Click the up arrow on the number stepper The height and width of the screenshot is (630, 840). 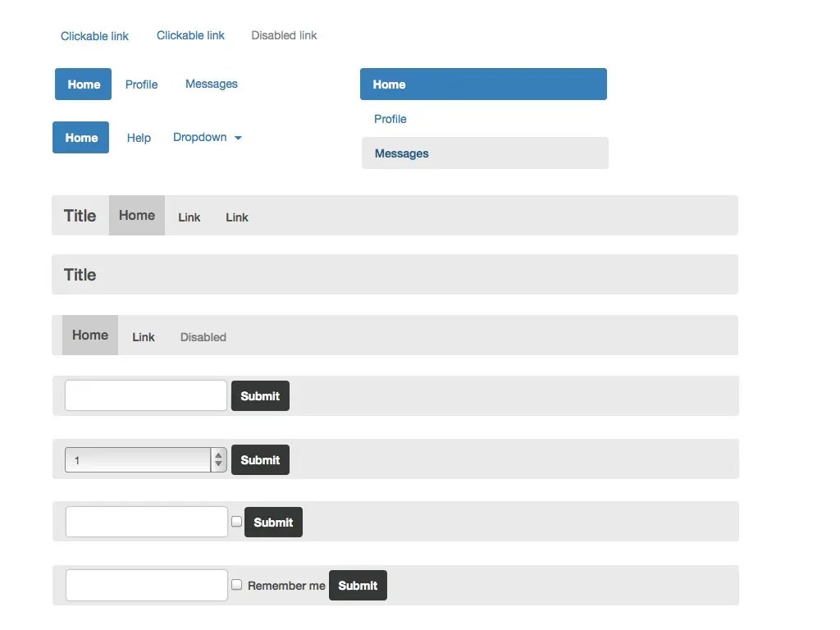pos(218,455)
